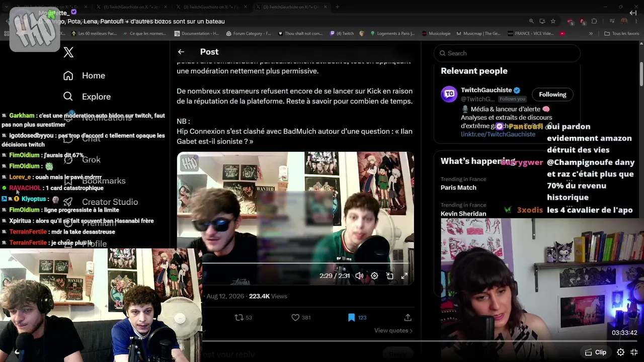Image resolution: width=644 pixels, height=362 pixels.
Task: Like the tweet with 381 likes
Action: pyautogui.click(x=301, y=318)
